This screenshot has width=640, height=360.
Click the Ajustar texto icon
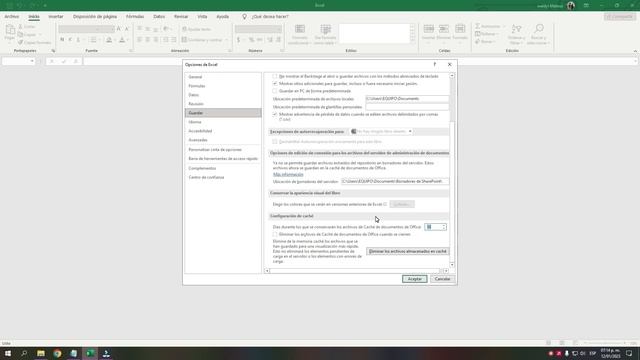click(x=184, y=29)
